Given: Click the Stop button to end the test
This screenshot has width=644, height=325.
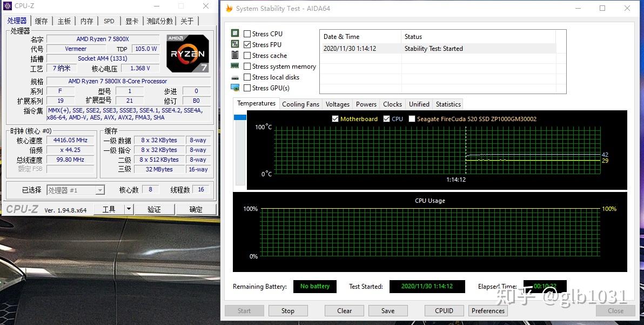Looking at the screenshot, I should coord(288,310).
